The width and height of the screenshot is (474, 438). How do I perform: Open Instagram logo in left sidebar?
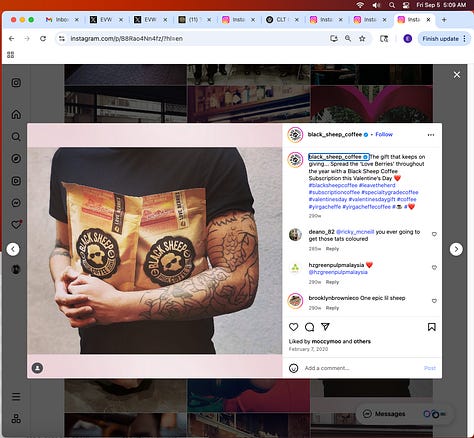pyautogui.click(x=16, y=83)
